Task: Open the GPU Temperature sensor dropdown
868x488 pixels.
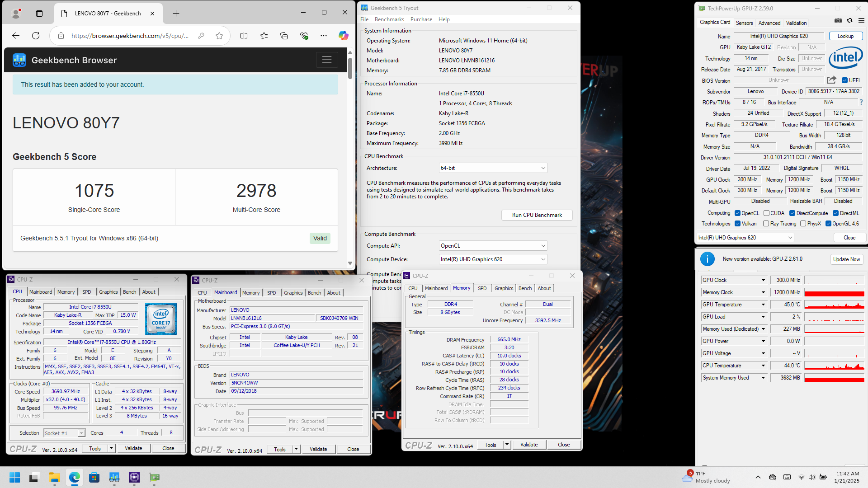Action: [764, 305]
